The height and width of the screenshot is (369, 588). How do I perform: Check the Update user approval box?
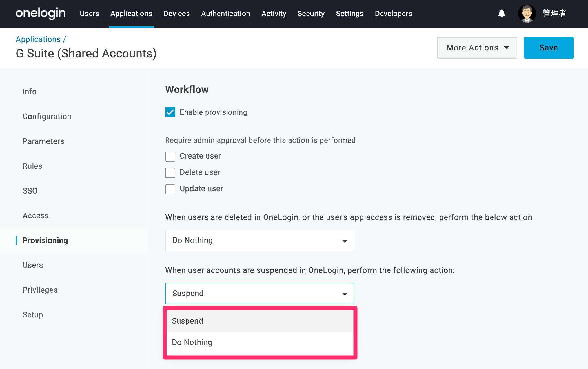[x=170, y=189]
